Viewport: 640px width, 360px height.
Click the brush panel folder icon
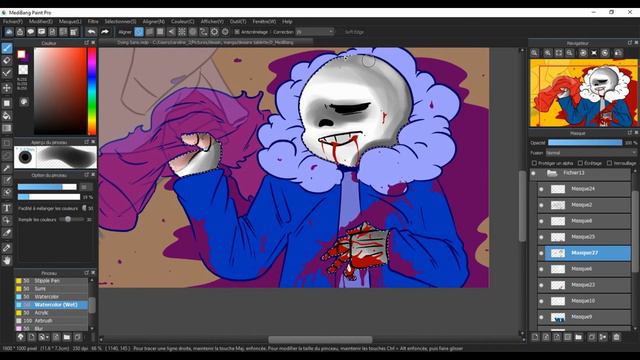tap(67, 337)
